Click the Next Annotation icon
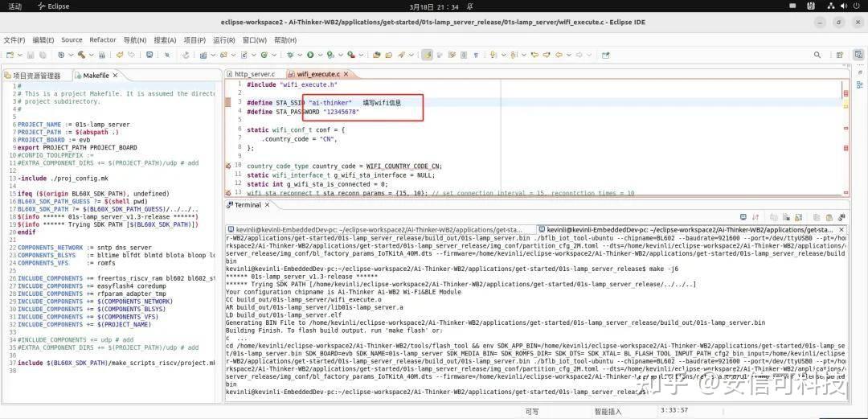The height and width of the screenshot is (419, 868). point(493,55)
